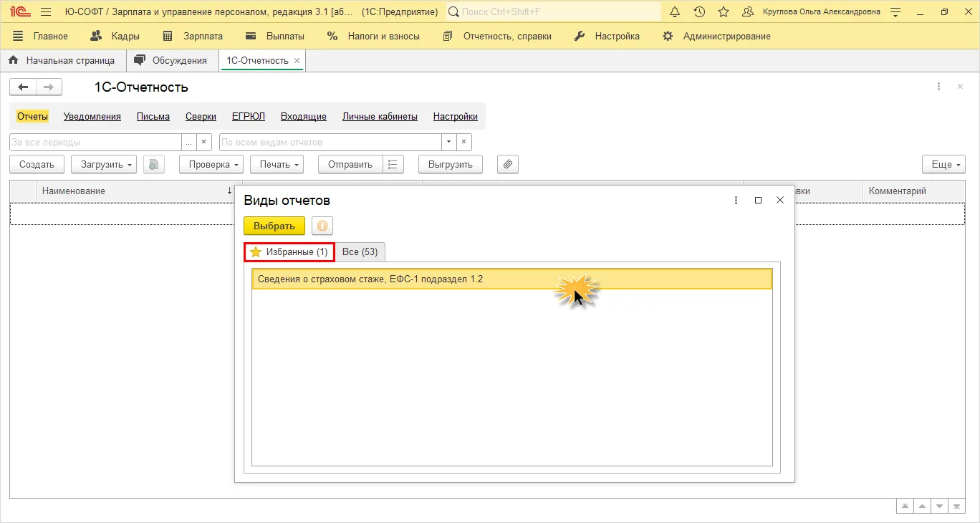980x523 pixels.
Task: Open Сверки section link
Action: [201, 116]
